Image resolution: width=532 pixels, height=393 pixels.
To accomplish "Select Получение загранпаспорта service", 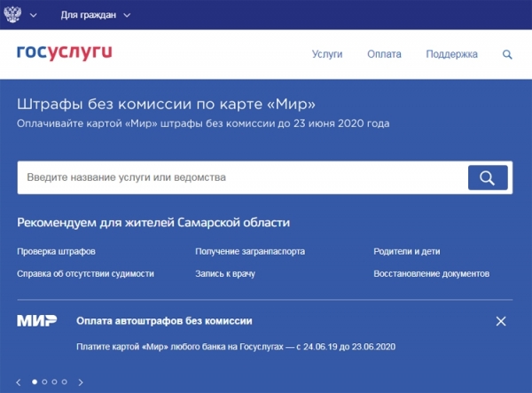I will coord(250,252).
